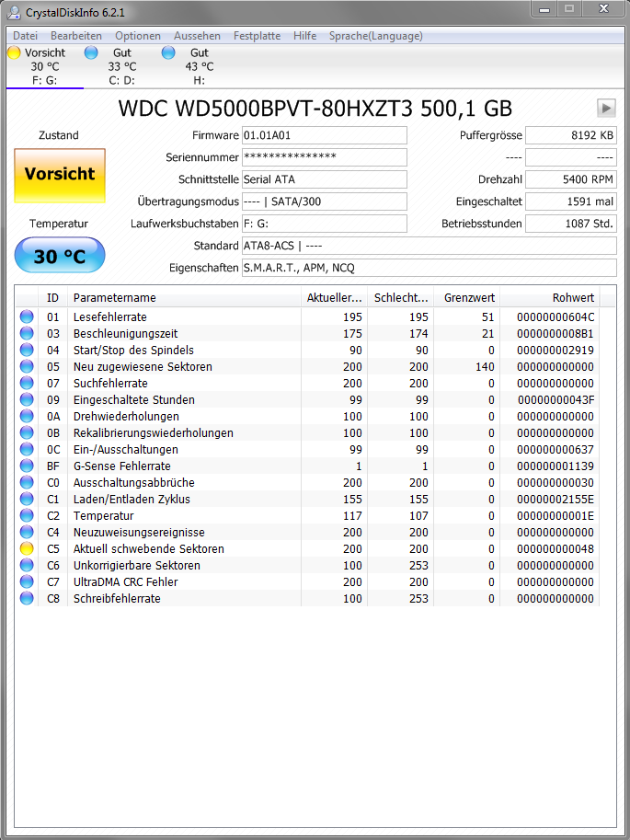This screenshot has height=840, width=630.
Task: Click the Puffergrösse value 8192 KB
Action: pos(571,135)
